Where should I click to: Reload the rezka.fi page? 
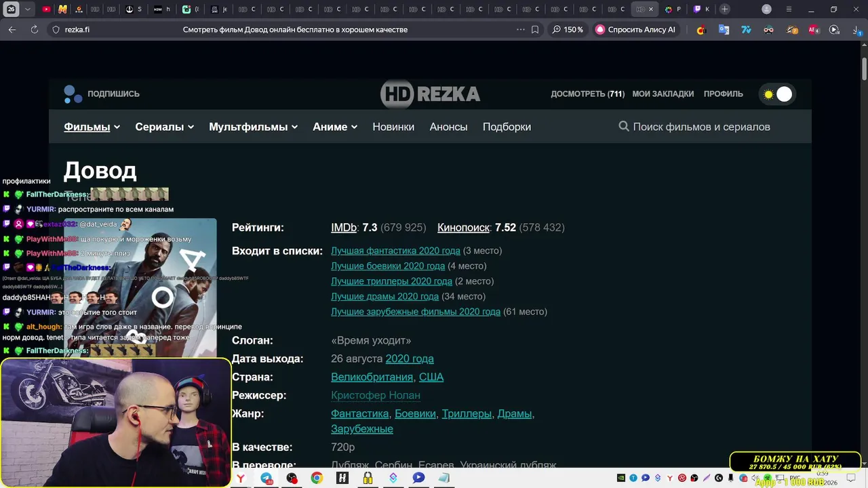pos(35,30)
